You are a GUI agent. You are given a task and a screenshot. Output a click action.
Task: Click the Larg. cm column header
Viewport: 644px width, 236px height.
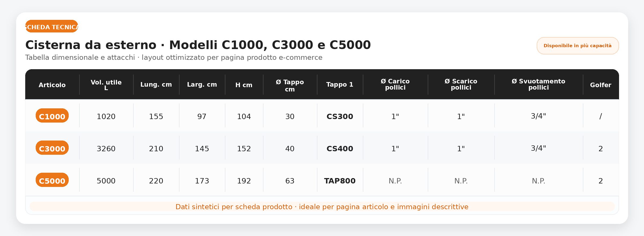pyautogui.click(x=202, y=85)
